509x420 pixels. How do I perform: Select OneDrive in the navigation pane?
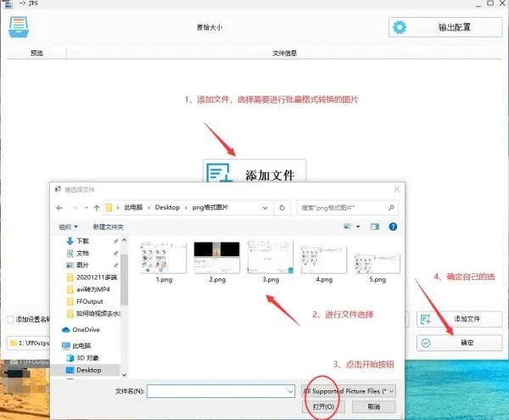tap(81, 330)
